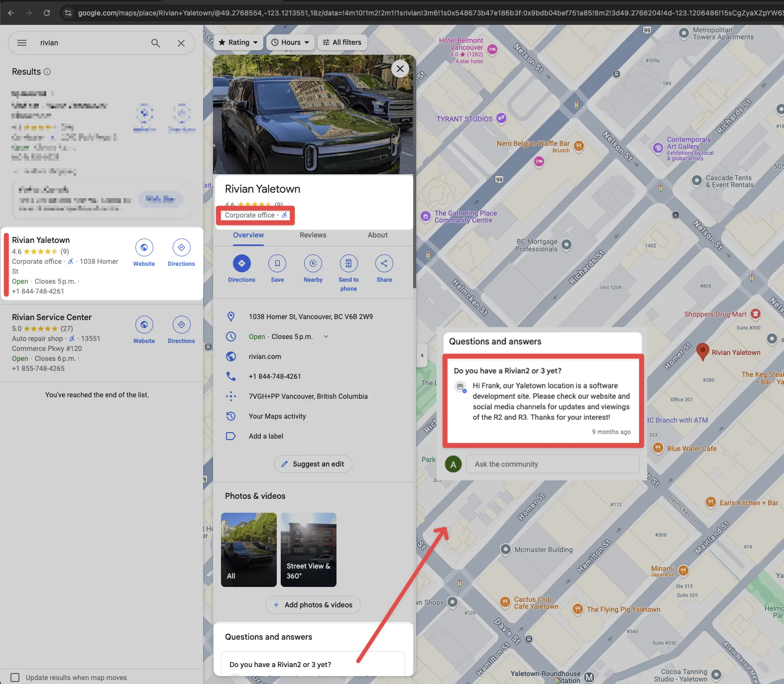Send place to phone
Screen dimensions: 784x684
(348, 263)
